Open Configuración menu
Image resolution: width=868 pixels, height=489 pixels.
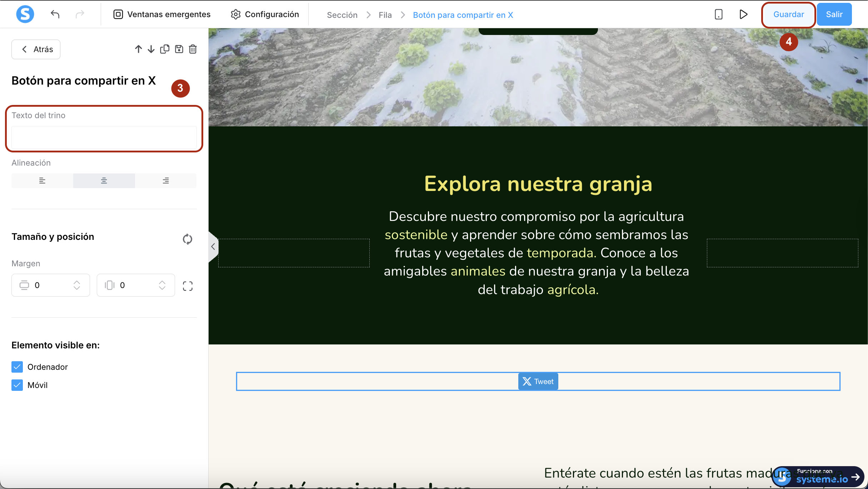265,14
